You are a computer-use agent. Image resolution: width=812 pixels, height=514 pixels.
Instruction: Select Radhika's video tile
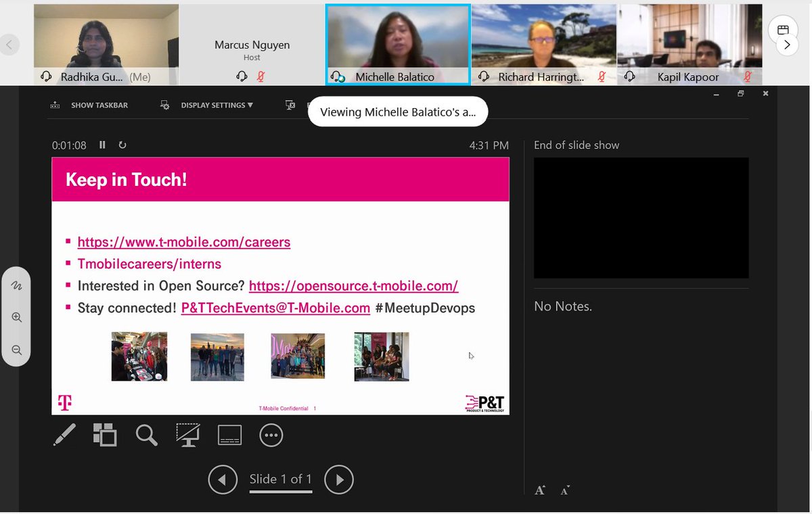coord(106,45)
